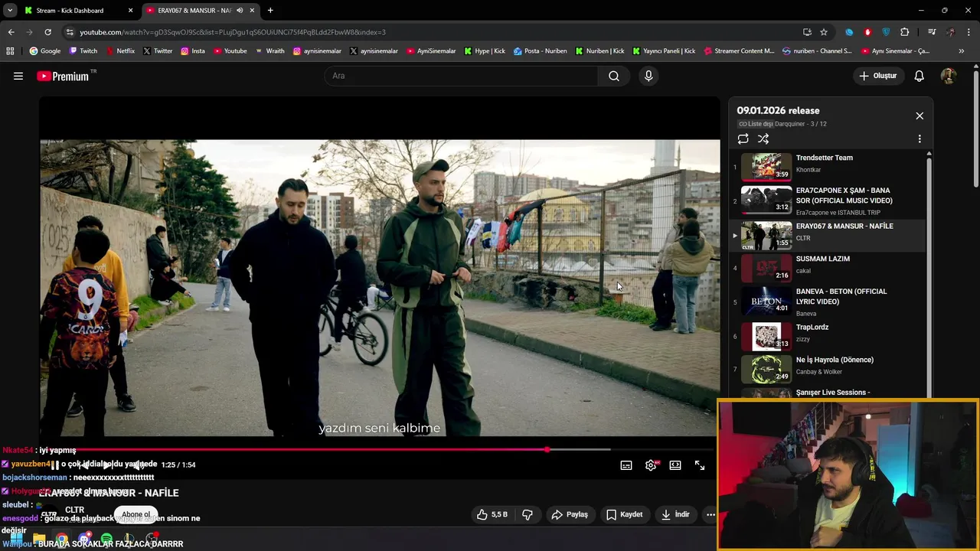This screenshot has height=551, width=980.
Task: Open the YouTube notifications bell
Action: point(919,76)
